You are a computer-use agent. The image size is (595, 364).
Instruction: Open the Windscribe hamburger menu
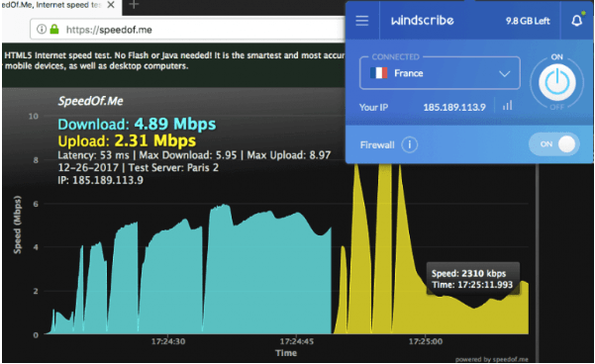361,21
